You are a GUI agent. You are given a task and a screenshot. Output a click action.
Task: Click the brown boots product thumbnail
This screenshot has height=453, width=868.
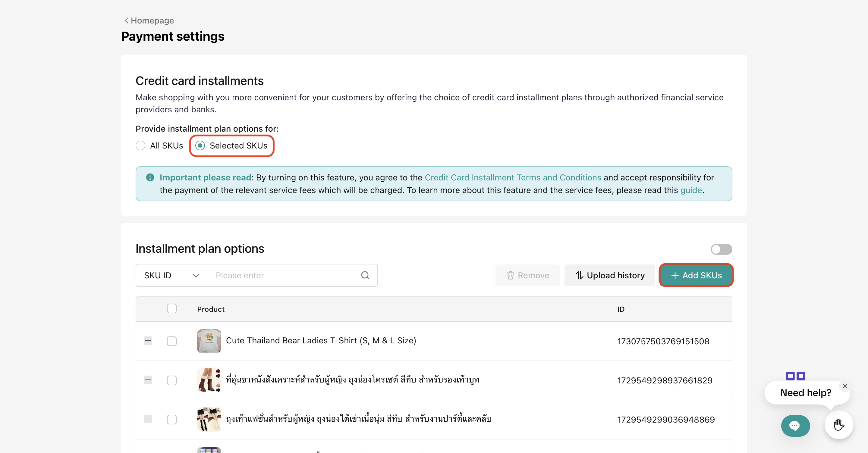pos(209,380)
